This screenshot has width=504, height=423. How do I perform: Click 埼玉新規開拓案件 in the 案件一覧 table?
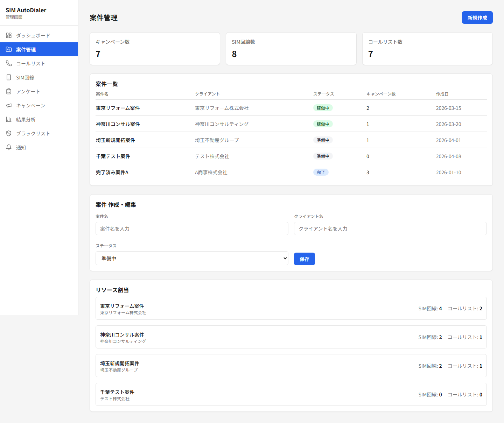pos(115,140)
